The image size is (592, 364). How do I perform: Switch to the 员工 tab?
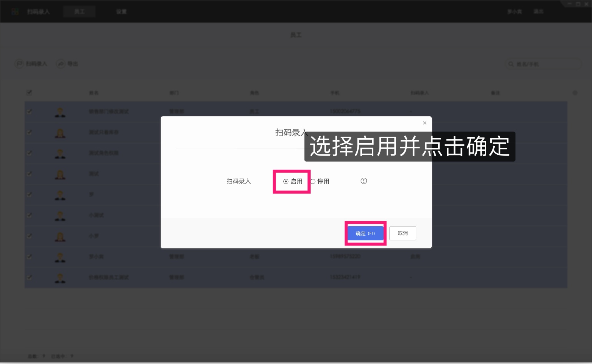coord(79,11)
